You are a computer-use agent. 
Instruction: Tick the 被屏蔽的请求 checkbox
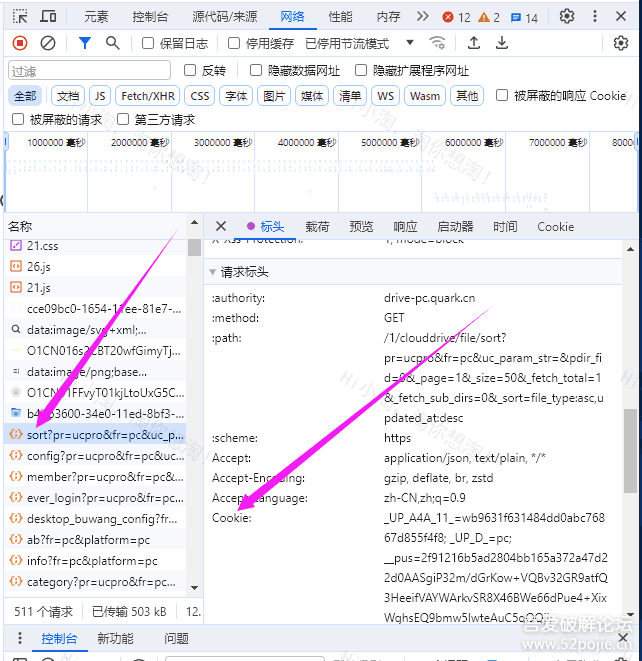point(18,119)
